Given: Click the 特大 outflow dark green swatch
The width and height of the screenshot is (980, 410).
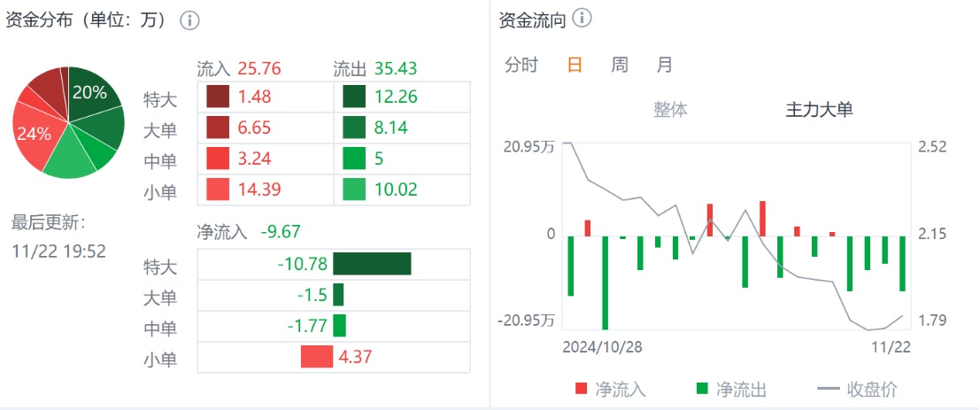Looking at the screenshot, I should (355, 97).
